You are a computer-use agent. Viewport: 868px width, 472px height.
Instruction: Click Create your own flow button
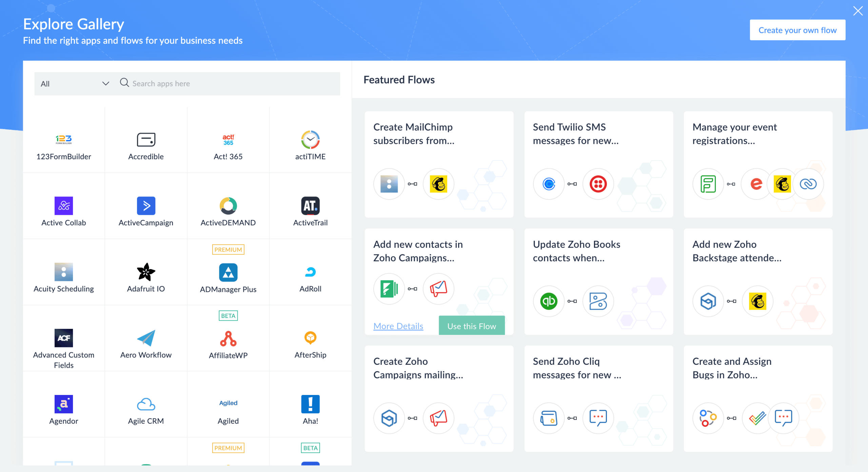(x=797, y=30)
